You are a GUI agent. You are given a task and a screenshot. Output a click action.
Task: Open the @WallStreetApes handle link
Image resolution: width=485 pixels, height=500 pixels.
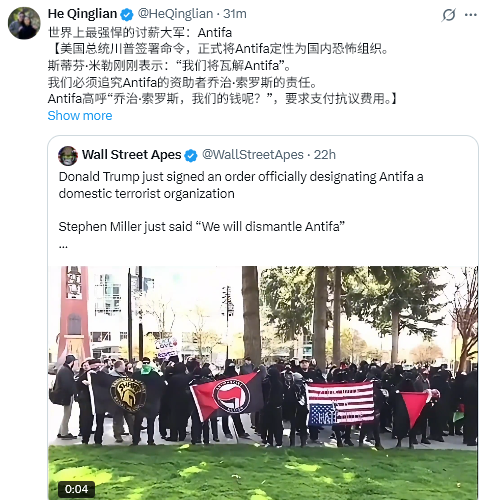pos(253,155)
